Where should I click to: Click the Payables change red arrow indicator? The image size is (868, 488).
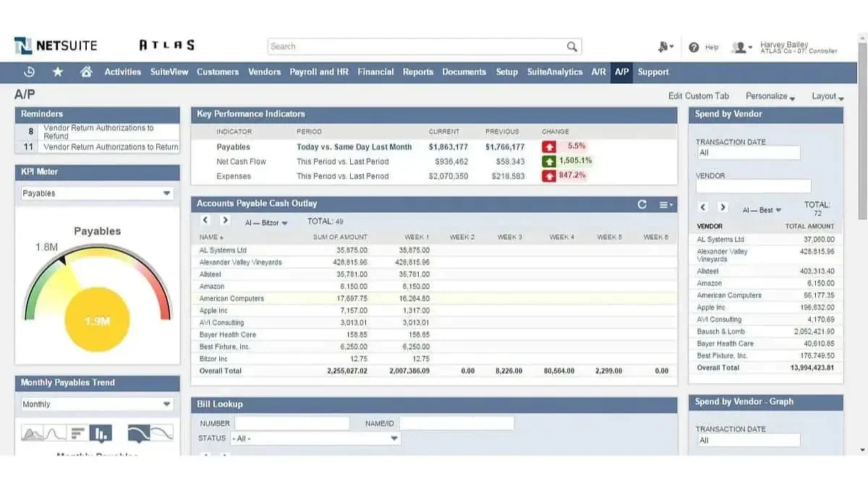point(549,147)
